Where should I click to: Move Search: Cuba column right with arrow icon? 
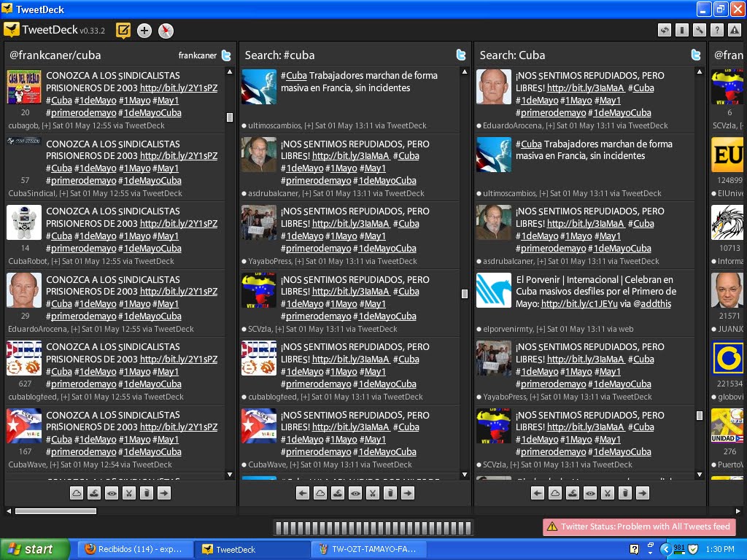tap(643, 494)
